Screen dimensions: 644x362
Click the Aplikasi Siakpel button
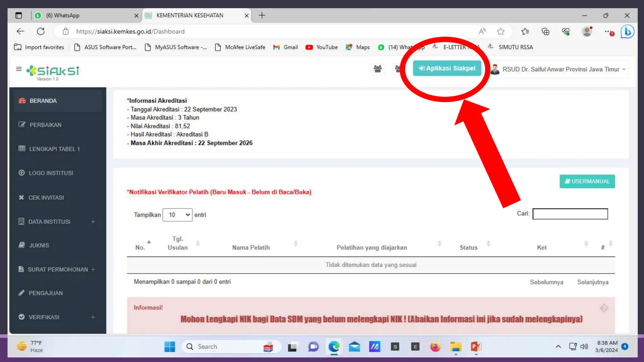click(447, 68)
